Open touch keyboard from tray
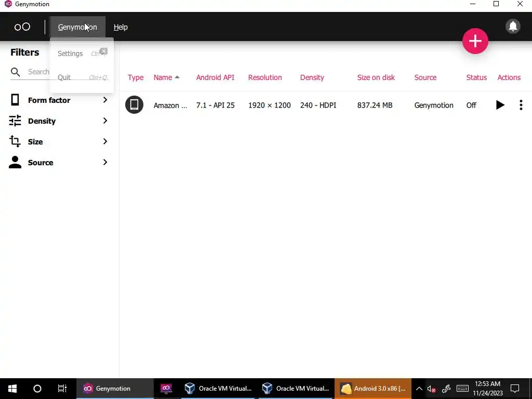 [462, 389]
